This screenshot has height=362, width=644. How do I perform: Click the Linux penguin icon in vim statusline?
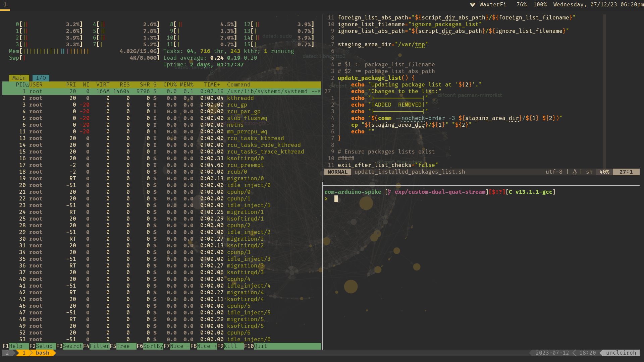tap(575, 172)
